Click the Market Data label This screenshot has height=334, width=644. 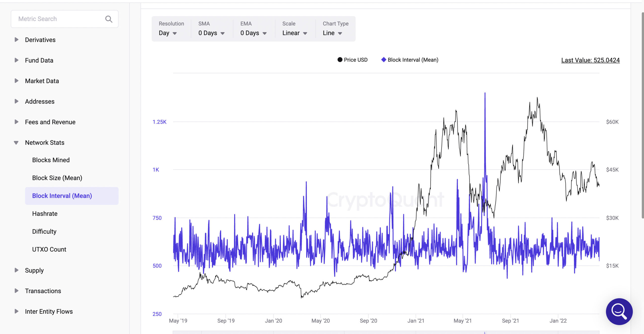42,81
